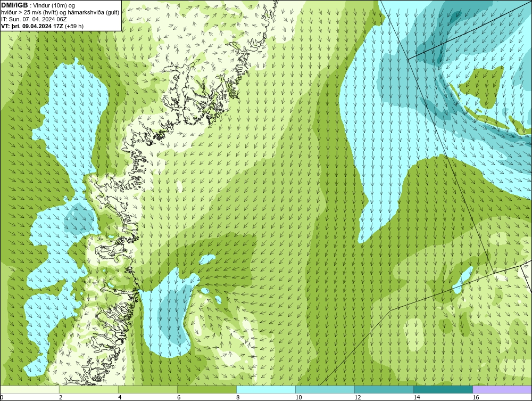Screen dimensions: 532x401
Task: Click the 'DMI/IGB' title text
Action: pos(14,5)
